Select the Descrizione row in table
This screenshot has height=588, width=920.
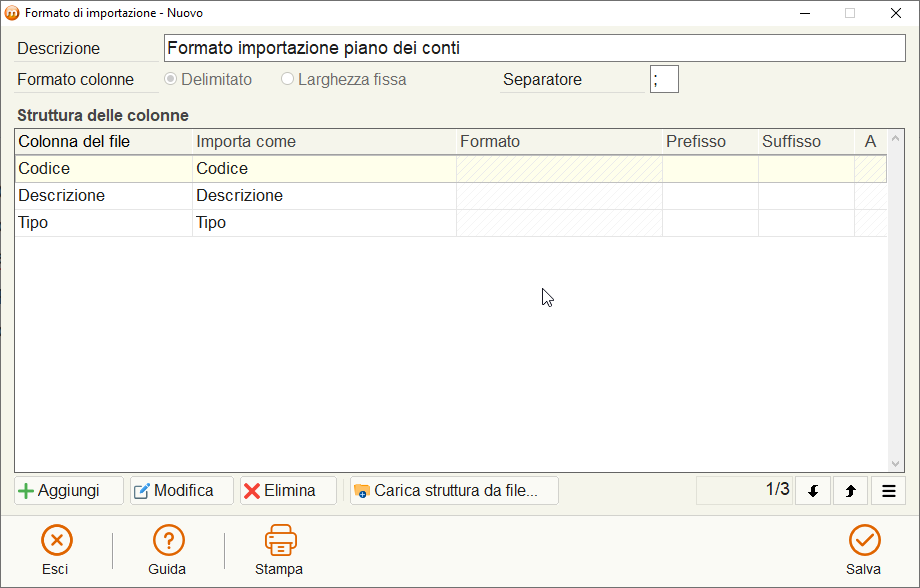[451, 196]
